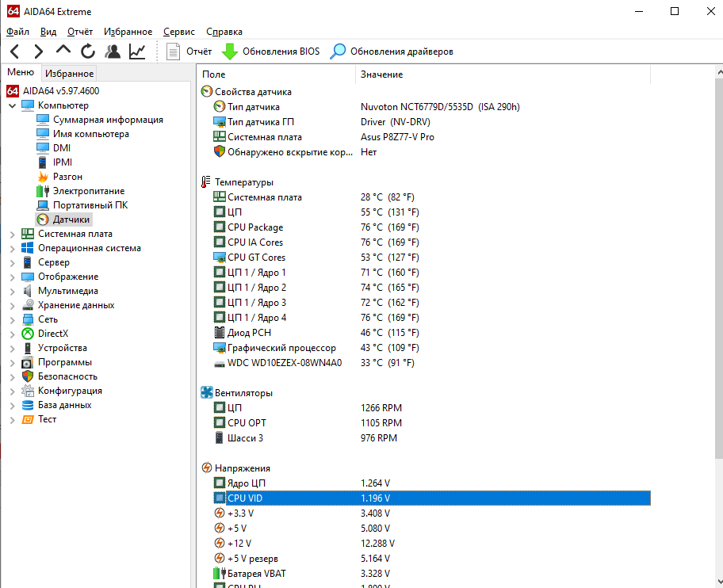Expand the Хранение данных node
723x588 pixels.
[x=13, y=306]
